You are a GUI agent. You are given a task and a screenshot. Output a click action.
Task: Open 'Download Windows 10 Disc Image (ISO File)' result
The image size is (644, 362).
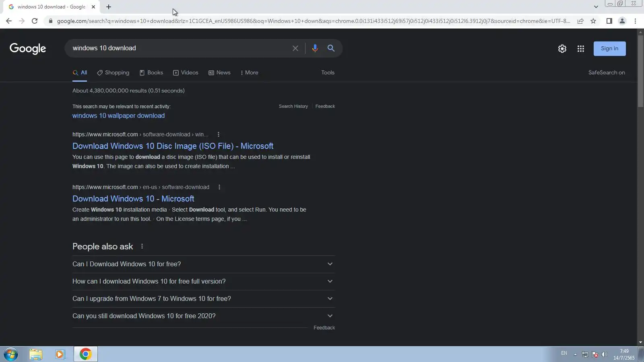(173, 146)
